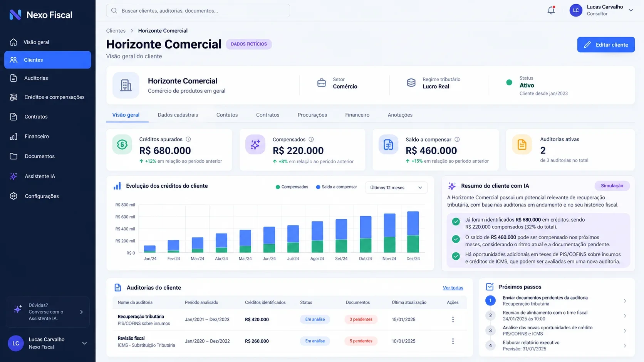Open the Converse com o Assistente IA card
This screenshot has width=644, height=362.
(48, 312)
